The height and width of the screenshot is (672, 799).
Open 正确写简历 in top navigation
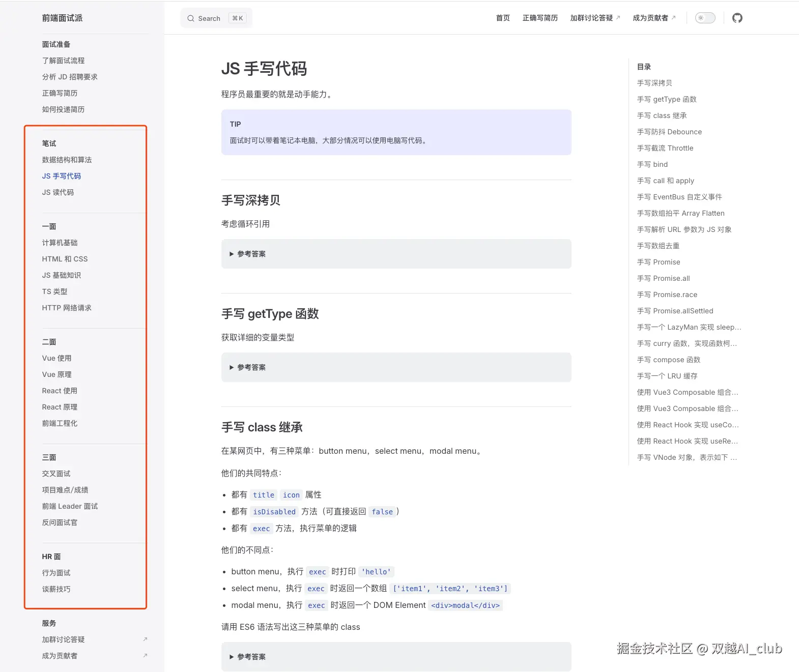point(540,18)
